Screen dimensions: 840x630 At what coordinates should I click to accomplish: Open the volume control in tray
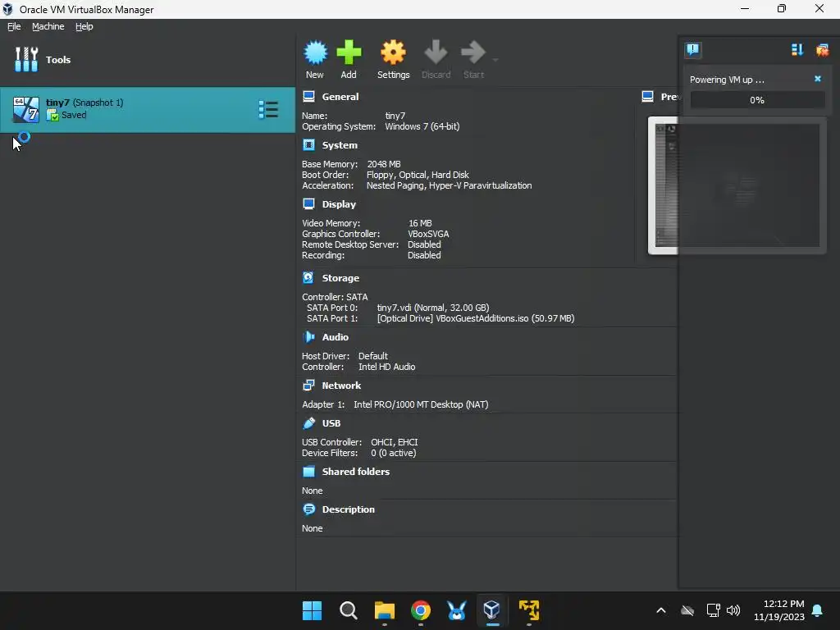[733, 610]
